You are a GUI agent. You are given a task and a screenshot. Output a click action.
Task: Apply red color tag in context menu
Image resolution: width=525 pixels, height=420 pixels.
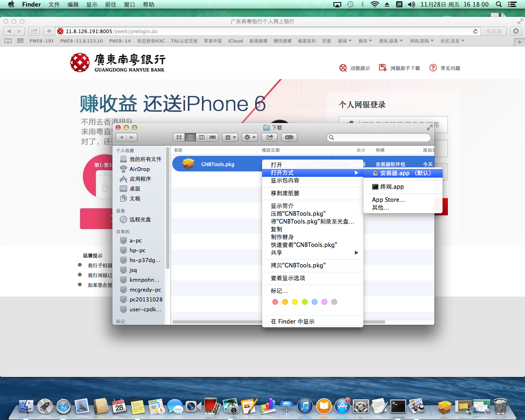pos(275,302)
